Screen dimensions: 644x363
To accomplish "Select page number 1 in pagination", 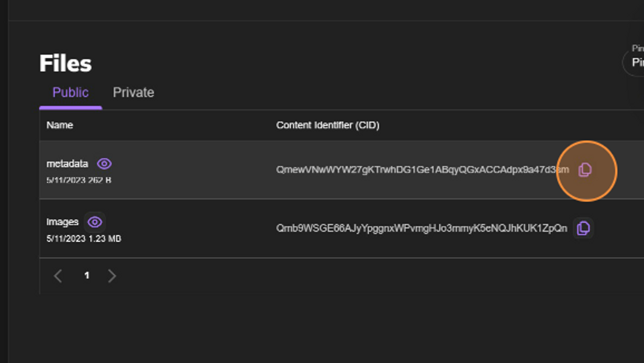I will pos(87,275).
